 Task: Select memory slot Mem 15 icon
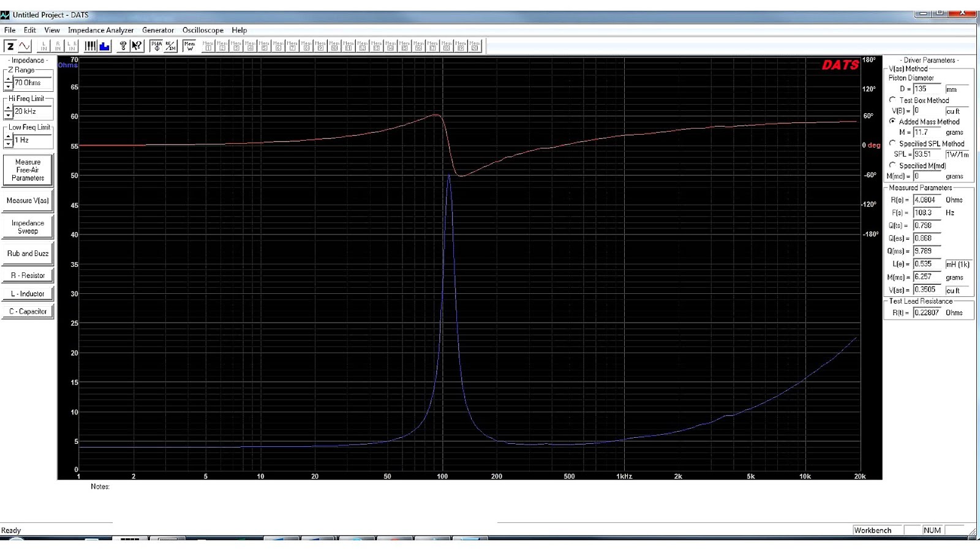tap(405, 46)
